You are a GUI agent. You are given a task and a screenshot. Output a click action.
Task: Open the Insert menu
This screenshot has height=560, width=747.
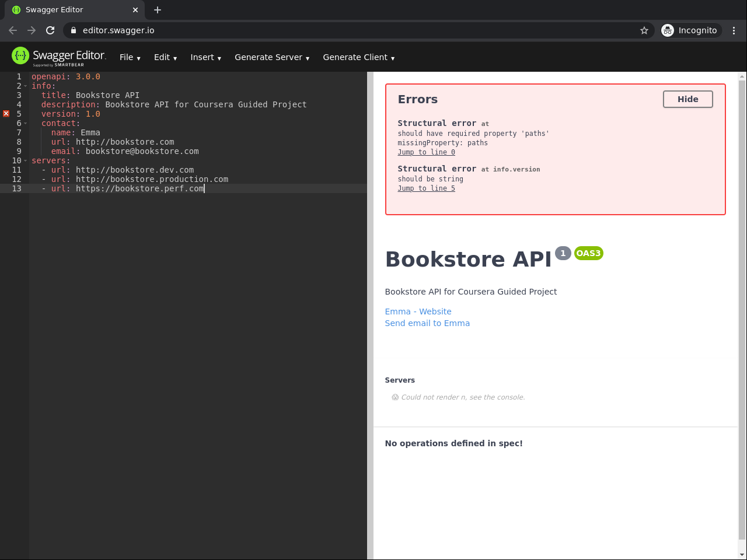pyautogui.click(x=205, y=57)
